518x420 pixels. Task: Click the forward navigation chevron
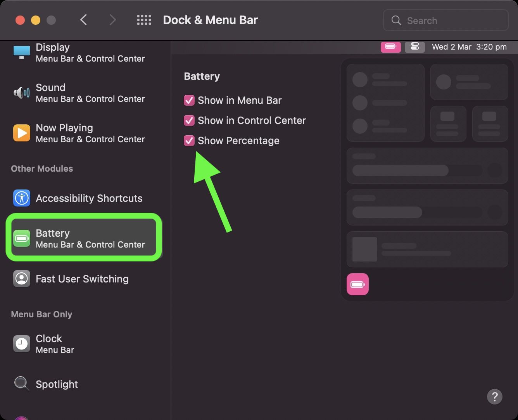pos(112,19)
